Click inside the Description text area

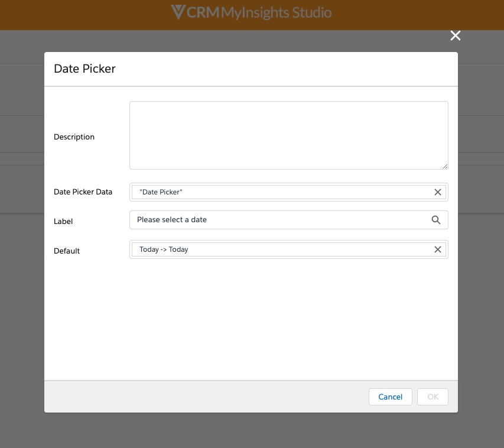click(288, 135)
